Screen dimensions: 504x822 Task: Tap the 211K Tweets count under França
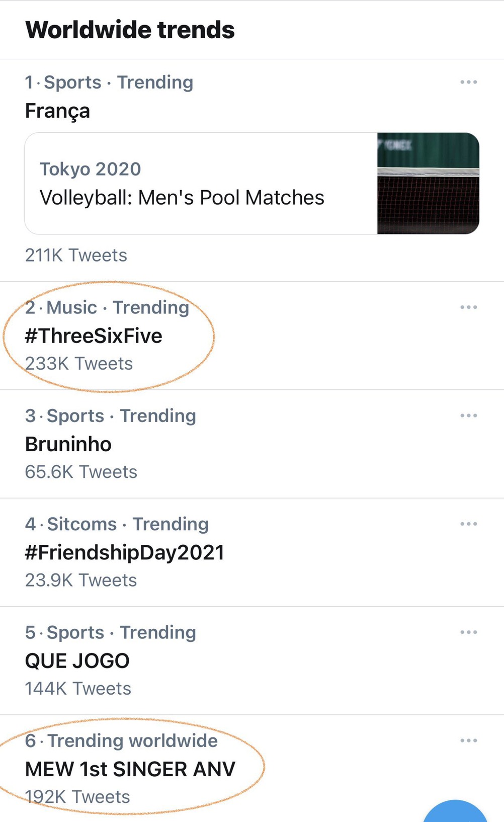click(76, 256)
